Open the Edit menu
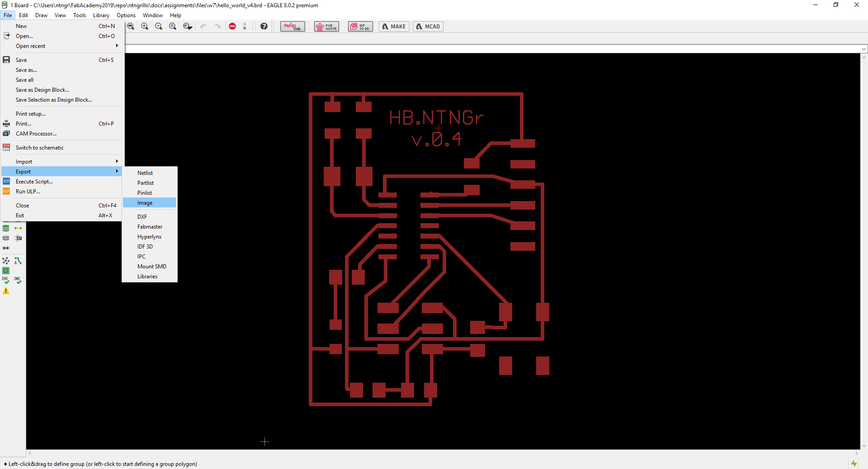 tap(24, 15)
